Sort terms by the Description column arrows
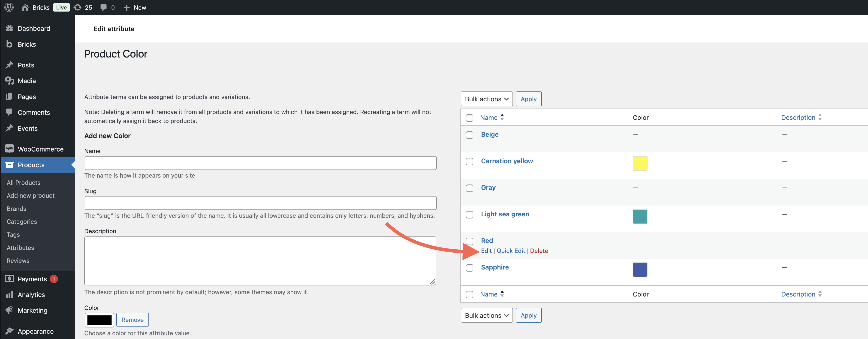868x339 pixels. (x=820, y=117)
